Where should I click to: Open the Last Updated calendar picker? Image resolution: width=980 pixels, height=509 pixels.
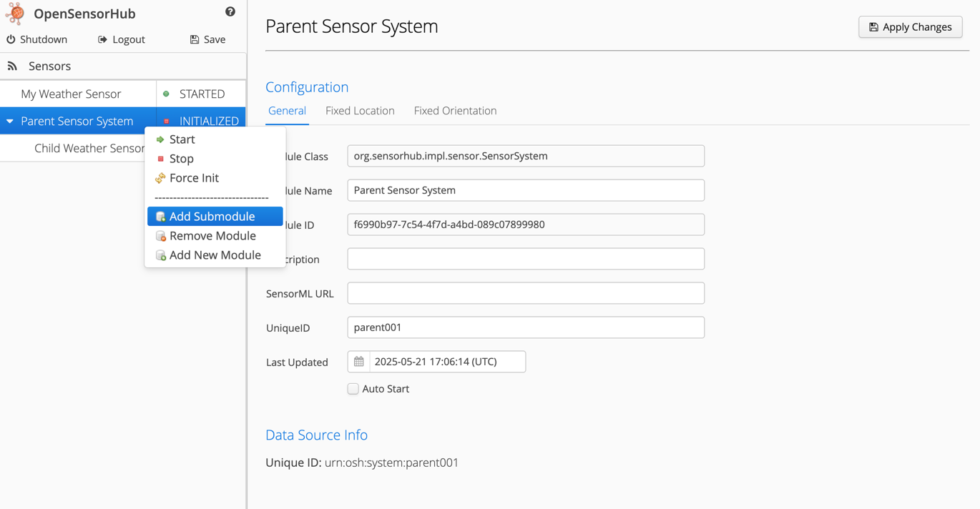point(359,362)
